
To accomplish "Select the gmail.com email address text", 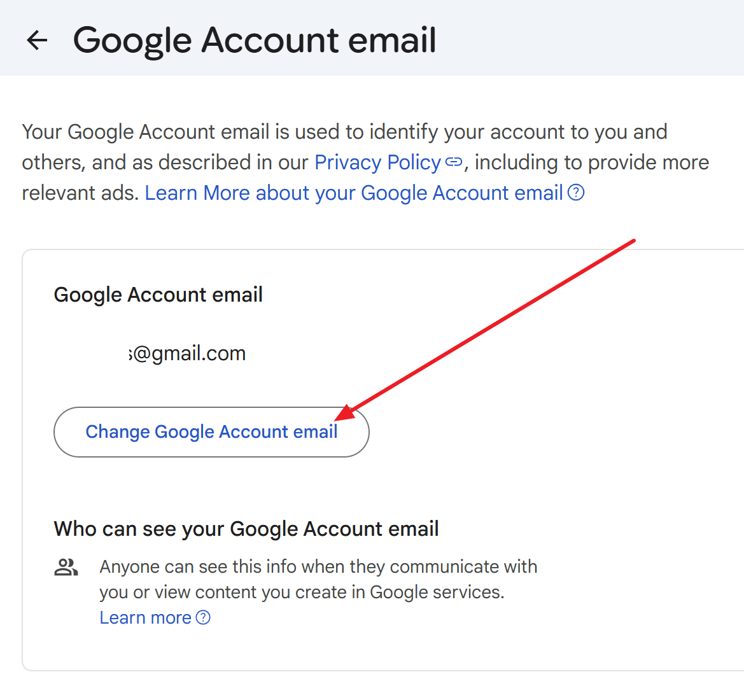I will click(x=187, y=353).
